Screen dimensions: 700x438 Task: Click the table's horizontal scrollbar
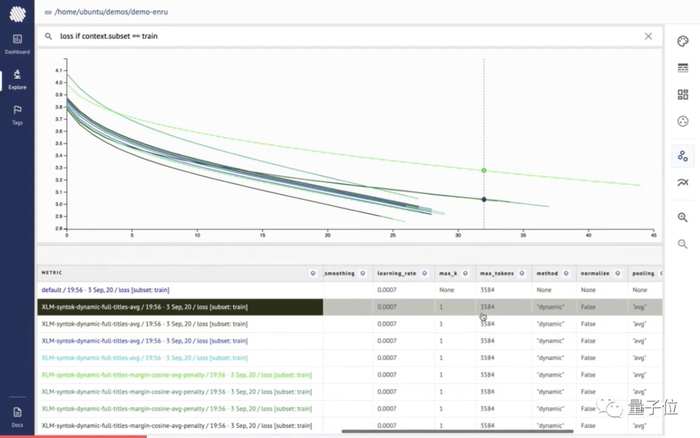400,432
